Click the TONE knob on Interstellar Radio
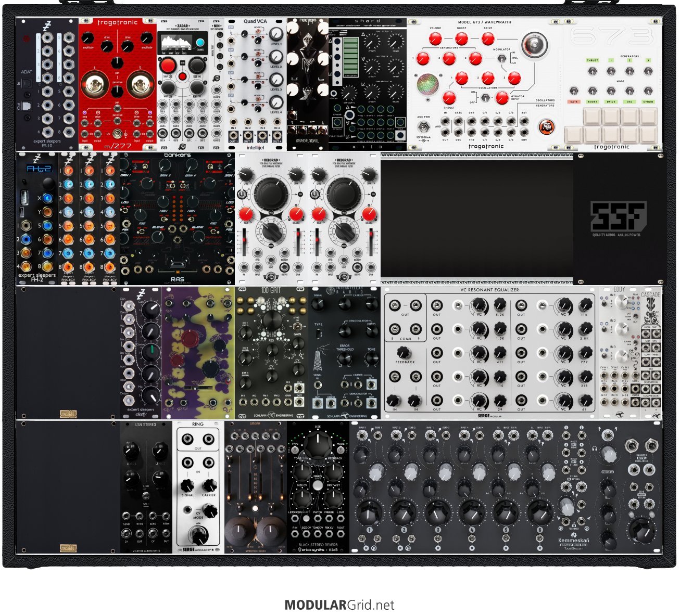Viewport: 680px width, 616px height. tap(371, 358)
